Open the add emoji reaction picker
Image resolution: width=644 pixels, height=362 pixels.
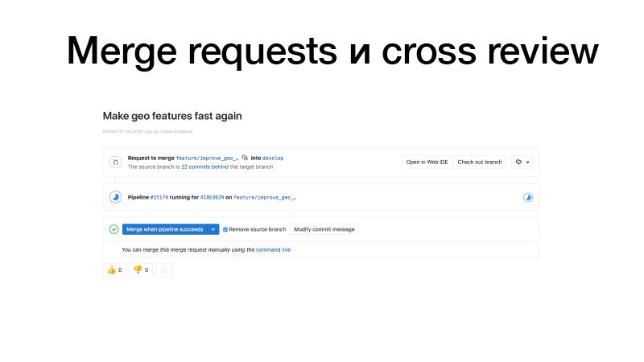pyautogui.click(x=164, y=269)
